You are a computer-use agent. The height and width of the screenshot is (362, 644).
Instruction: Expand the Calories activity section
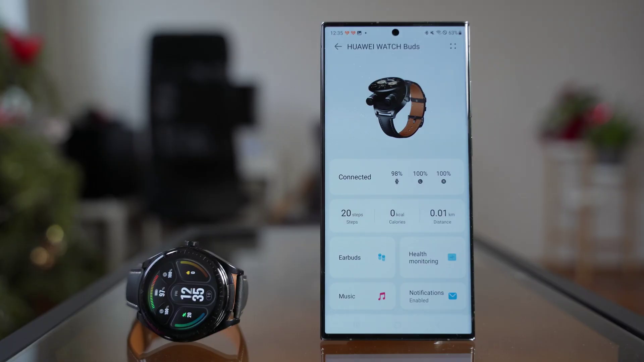(x=397, y=216)
